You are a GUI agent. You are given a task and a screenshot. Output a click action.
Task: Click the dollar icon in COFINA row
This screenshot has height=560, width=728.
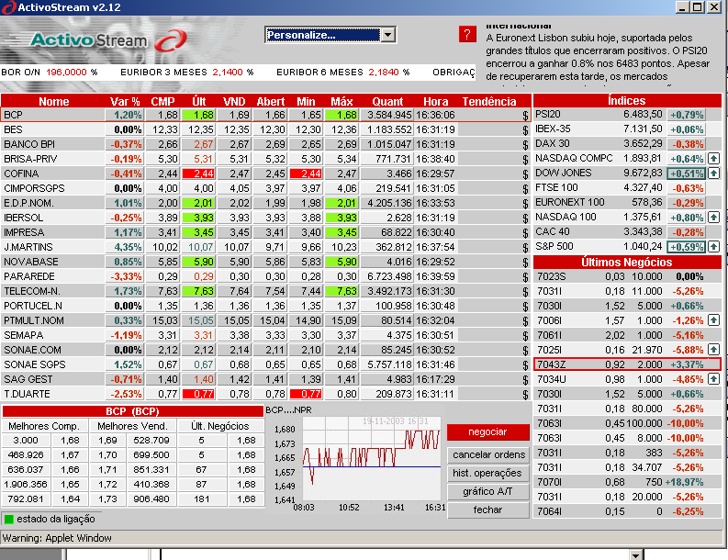point(525,174)
